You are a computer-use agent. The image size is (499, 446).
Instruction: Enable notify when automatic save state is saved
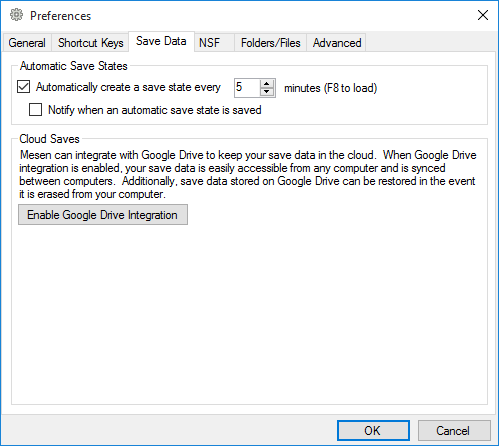[35, 109]
